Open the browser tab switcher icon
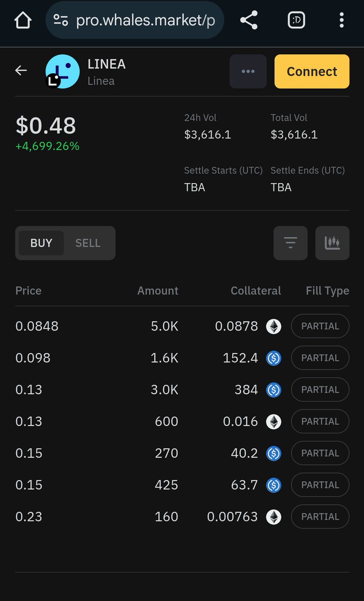The image size is (364, 601). point(297,21)
